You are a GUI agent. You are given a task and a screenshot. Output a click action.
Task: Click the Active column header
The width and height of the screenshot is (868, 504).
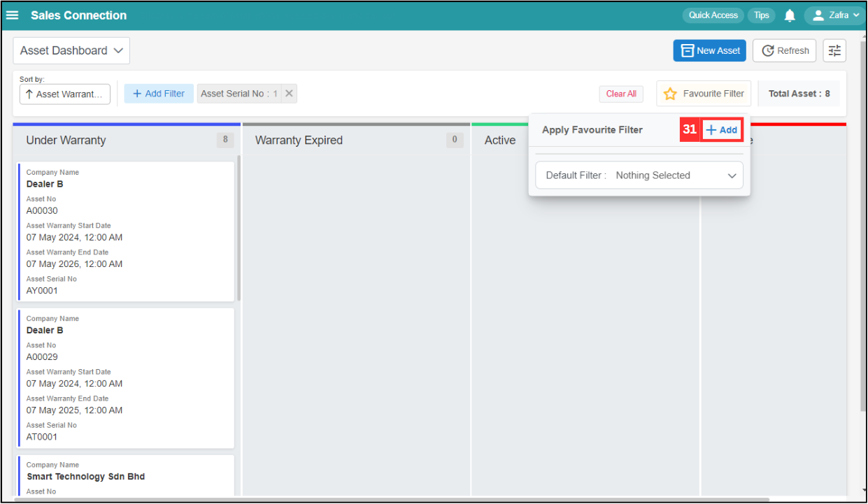[500, 140]
